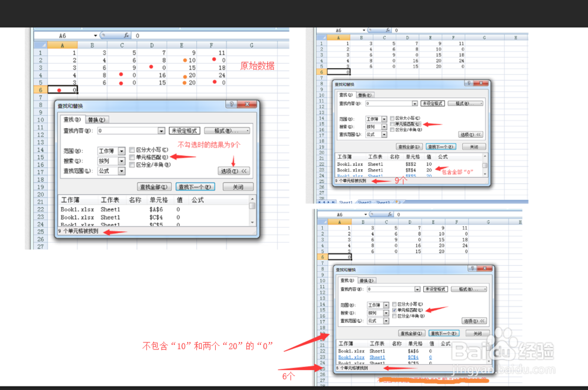Image resolution: width=588 pixels, height=390 pixels.
Task: Switch to 替换 tab in top-right dialog
Action: (x=365, y=95)
